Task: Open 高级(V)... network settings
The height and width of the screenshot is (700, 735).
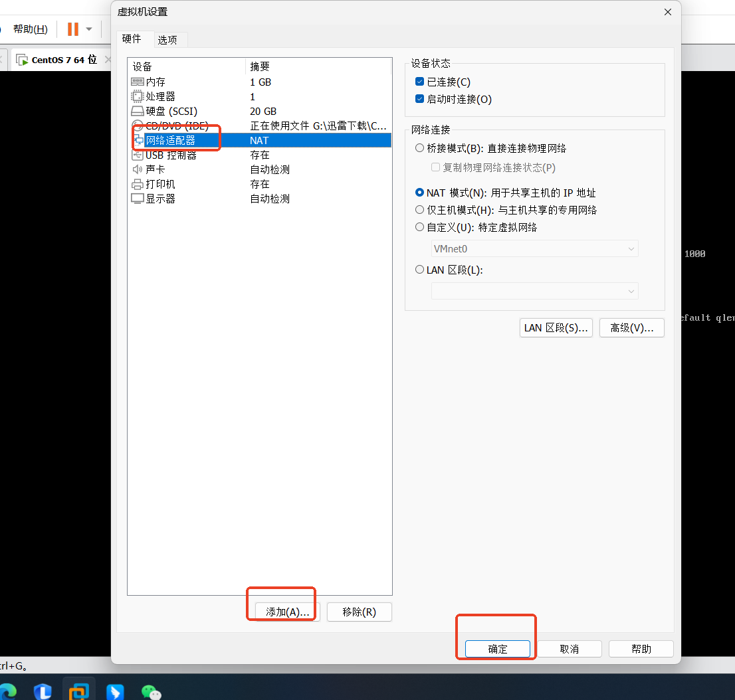Action: [x=631, y=328]
